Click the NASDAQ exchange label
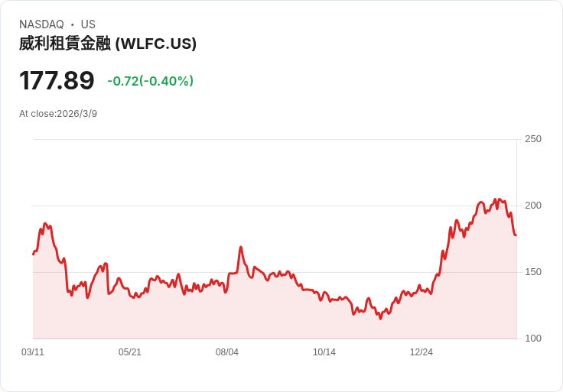The image size is (563, 392). [x=41, y=24]
